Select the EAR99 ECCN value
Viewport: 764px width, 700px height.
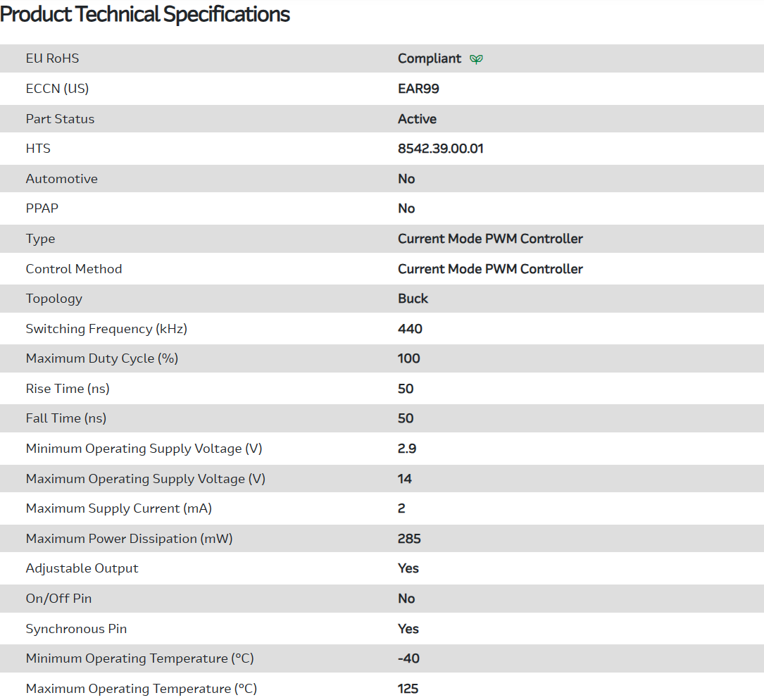point(418,89)
